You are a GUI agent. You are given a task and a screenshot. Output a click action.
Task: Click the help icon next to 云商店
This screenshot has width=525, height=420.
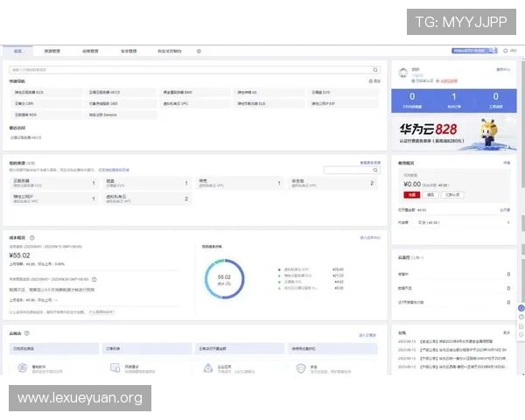click(26, 333)
